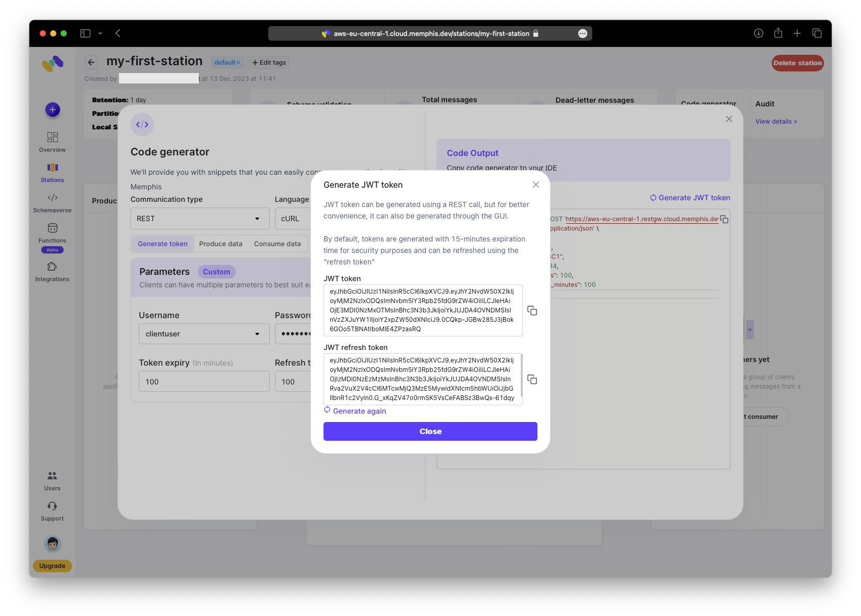Expand the Language cURL dropdown
The width and height of the screenshot is (861, 616).
pos(292,219)
